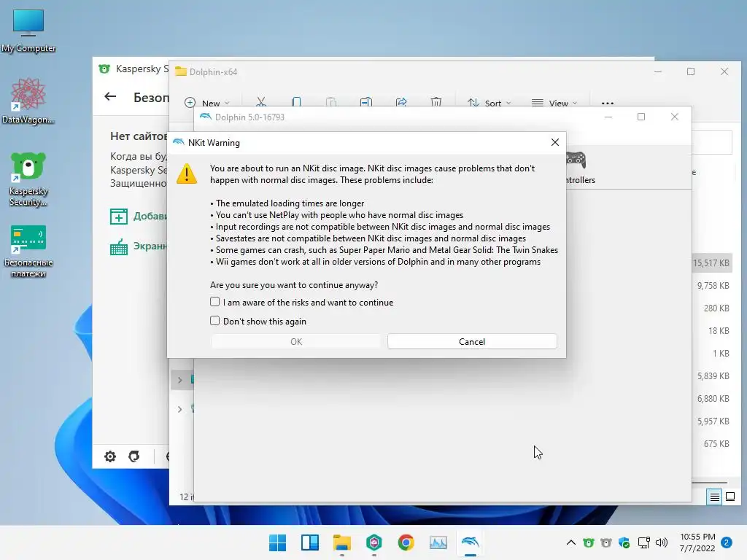The width and height of the screenshot is (747, 560).
Task: Expand the upper navigation tree chevron in Explorer
Action: click(x=179, y=380)
